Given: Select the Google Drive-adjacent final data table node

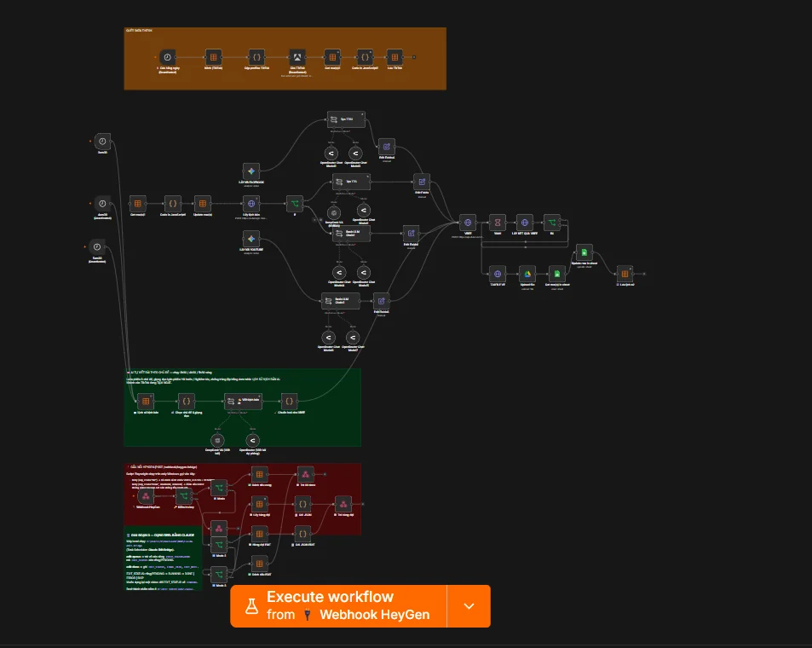Looking at the screenshot, I should 625,274.
